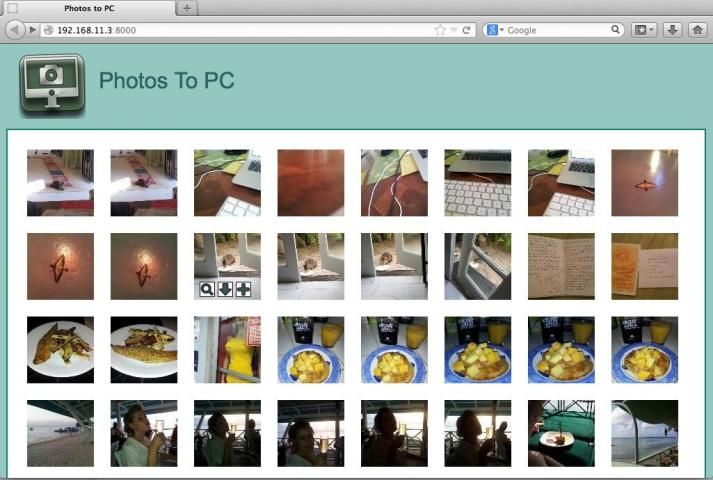713x480 pixels.
Task: Click the download arrow on the hovered thumbnail
Action: pyautogui.click(x=225, y=290)
